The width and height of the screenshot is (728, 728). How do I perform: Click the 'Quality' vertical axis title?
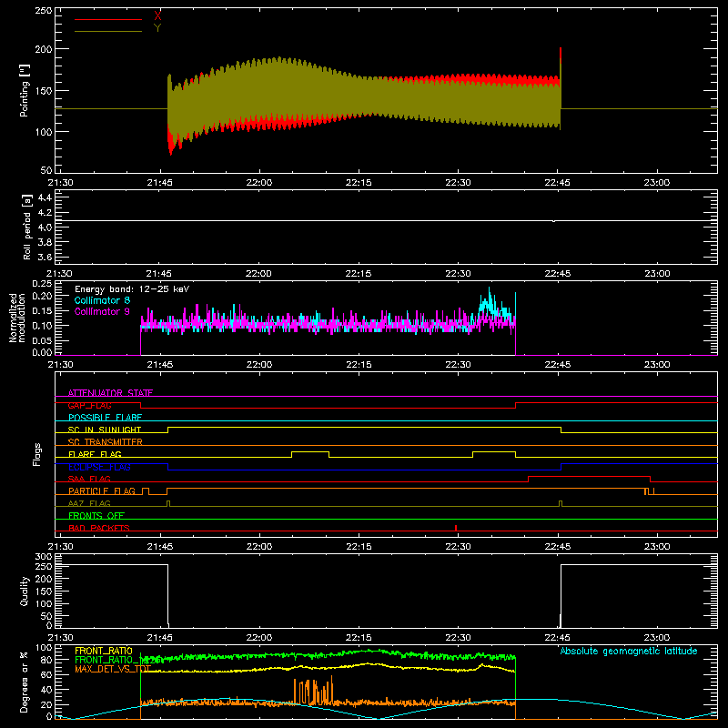pos(25,591)
